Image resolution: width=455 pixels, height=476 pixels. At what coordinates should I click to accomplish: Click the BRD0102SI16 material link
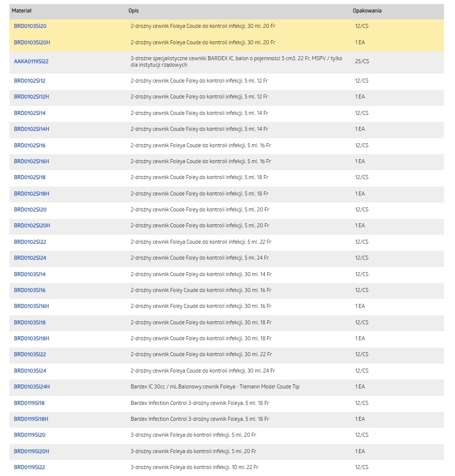pos(30,145)
